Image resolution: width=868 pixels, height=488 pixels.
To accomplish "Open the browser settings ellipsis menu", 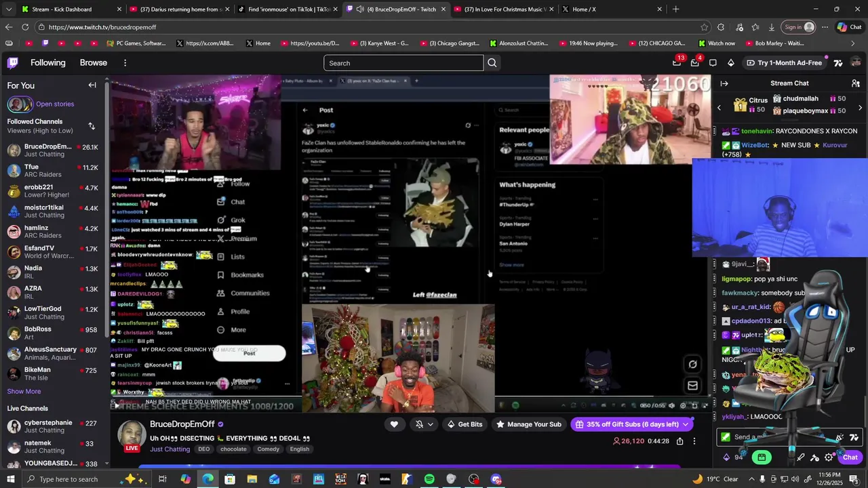I will 825,27.
